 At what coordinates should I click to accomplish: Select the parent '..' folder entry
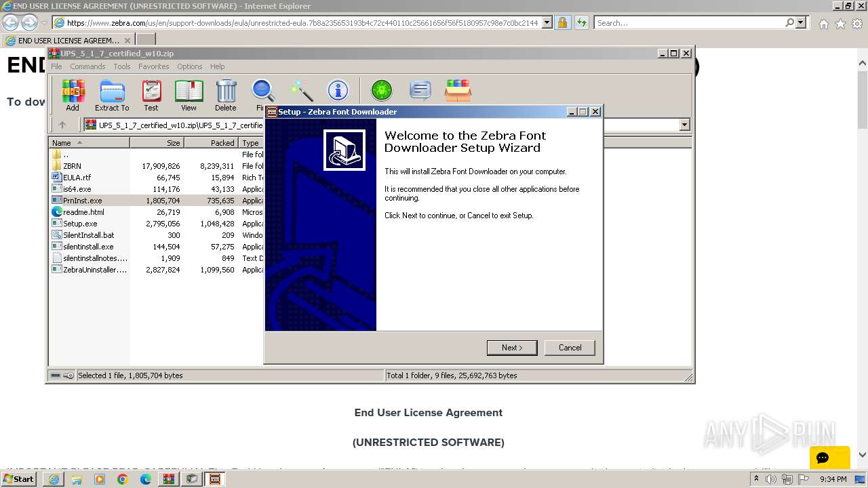66,155
